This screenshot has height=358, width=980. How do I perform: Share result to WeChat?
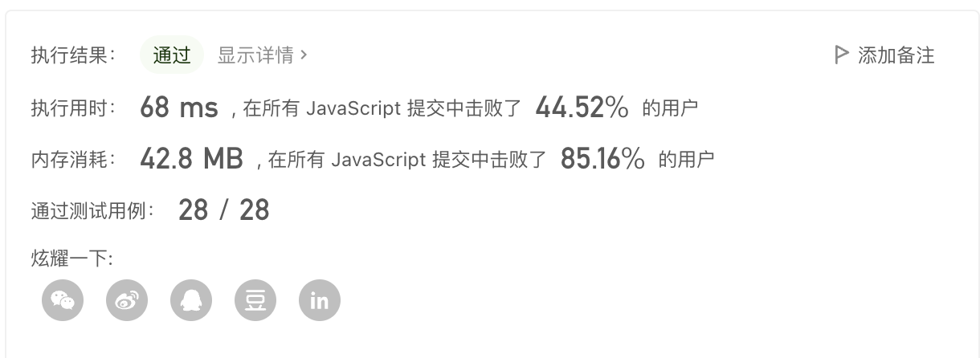pyautogui.click(x=63, y=300)
